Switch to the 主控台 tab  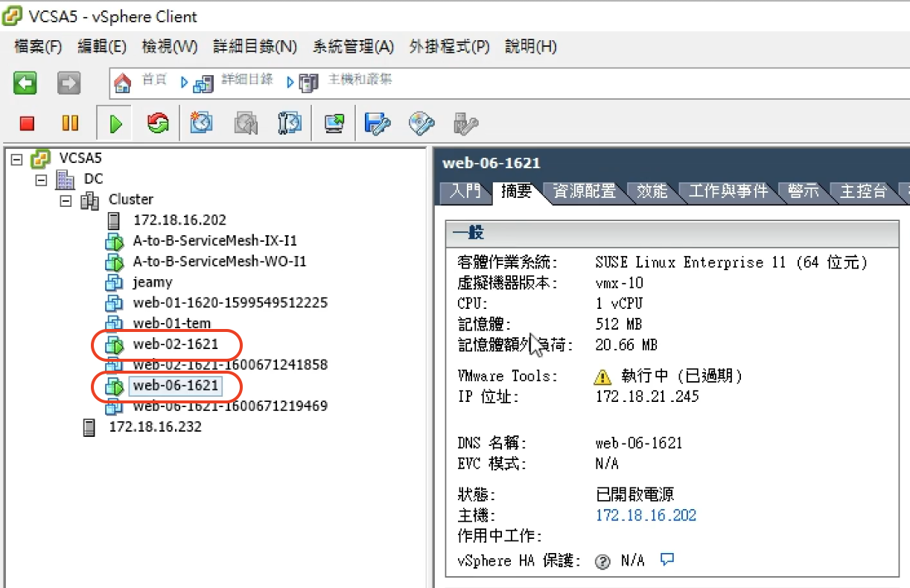click(x=864, y=192)
